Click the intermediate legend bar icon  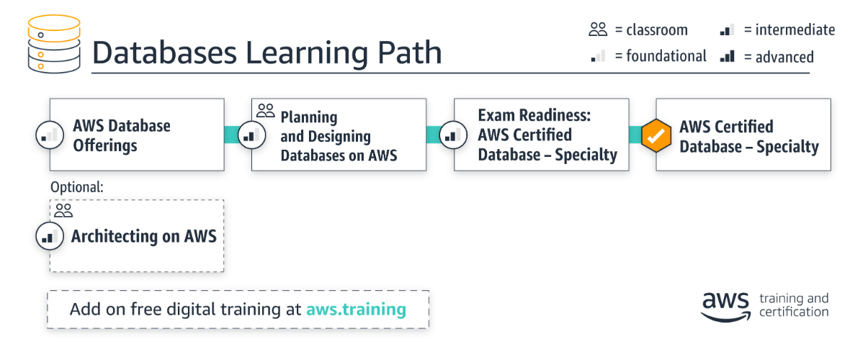click(727, 30)
